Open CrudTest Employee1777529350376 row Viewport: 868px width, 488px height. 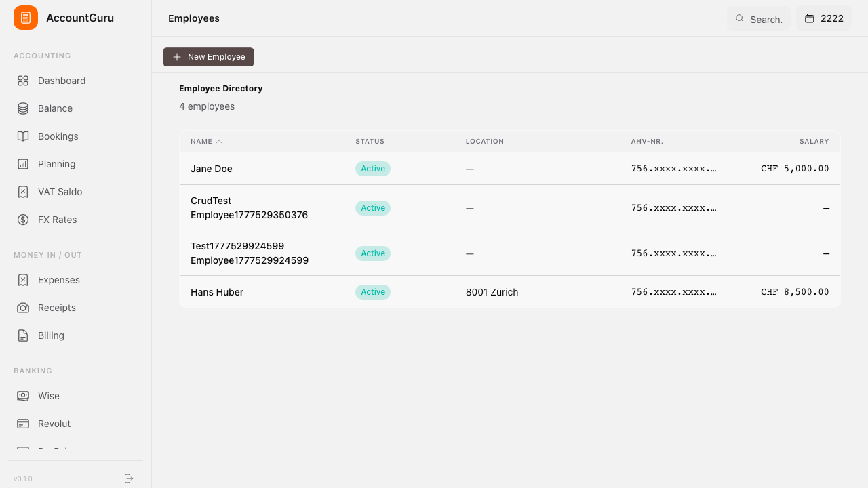tap(510, 208)
